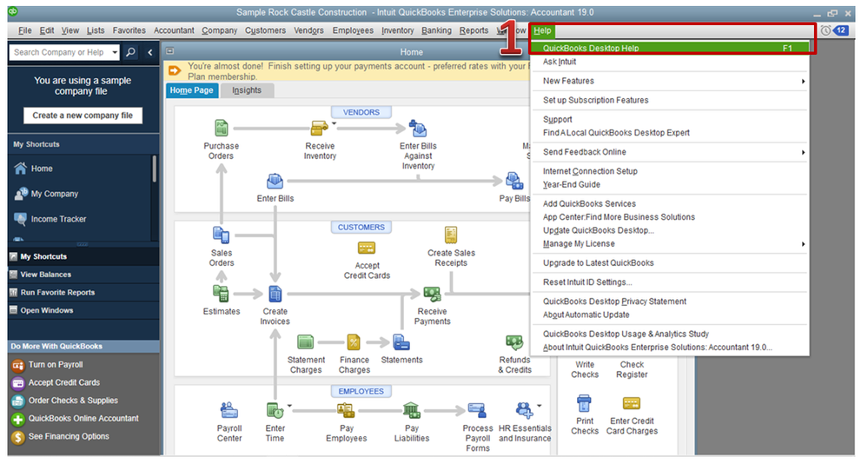Click See Financing Options link

(69, 436)
